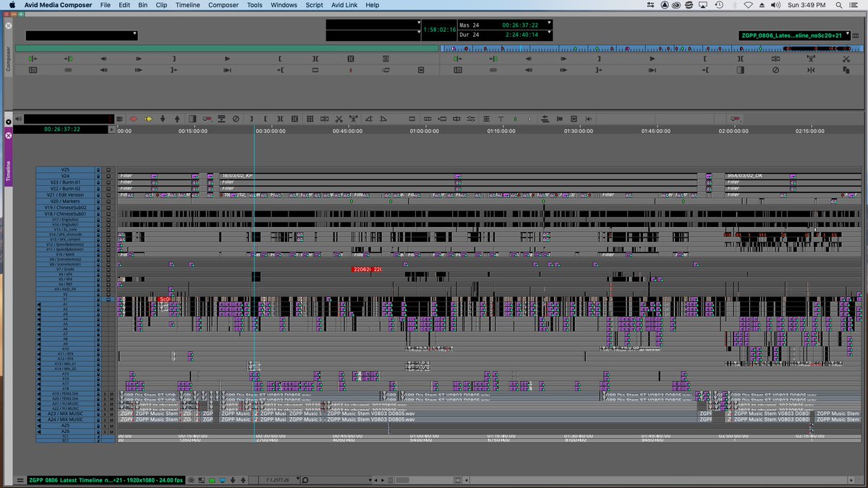Click the speaker volume icon above the timeline timecode
The width and height of the screenshot is (868, 488).
coord(19,119)
